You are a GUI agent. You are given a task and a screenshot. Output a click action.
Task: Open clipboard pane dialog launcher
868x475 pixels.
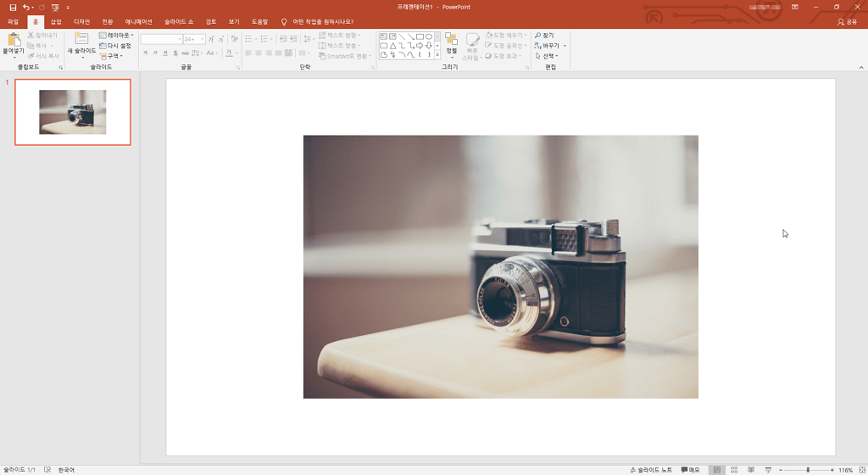click(x=61, y=68)
